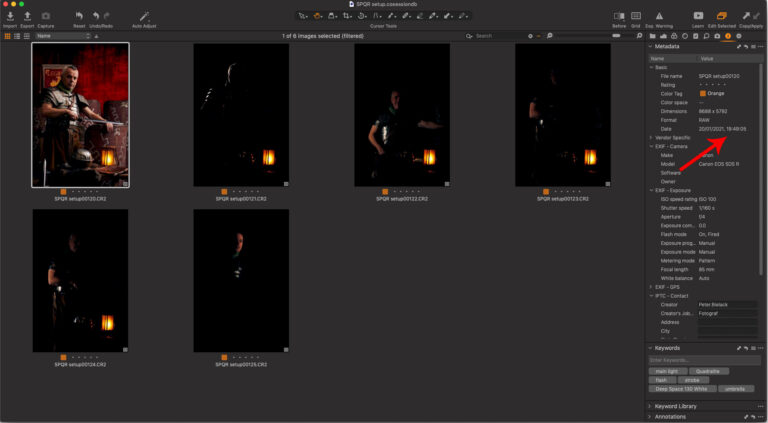Click the Quadralite keyword tag

709,372
